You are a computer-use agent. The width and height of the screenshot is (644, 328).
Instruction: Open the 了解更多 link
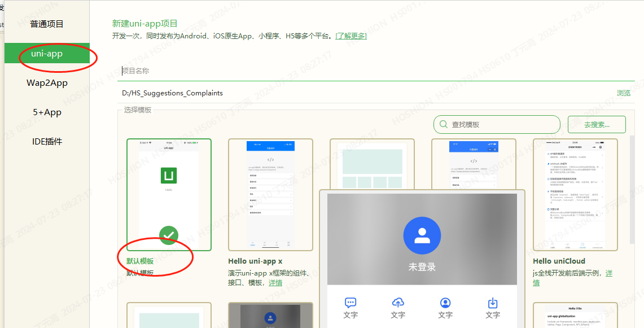(x=351, y=36)
